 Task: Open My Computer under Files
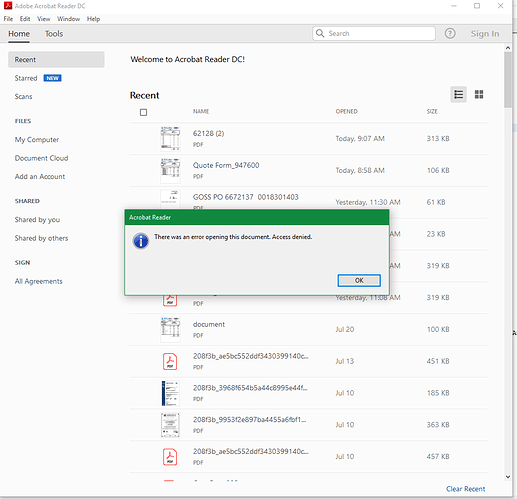[37, 140]
